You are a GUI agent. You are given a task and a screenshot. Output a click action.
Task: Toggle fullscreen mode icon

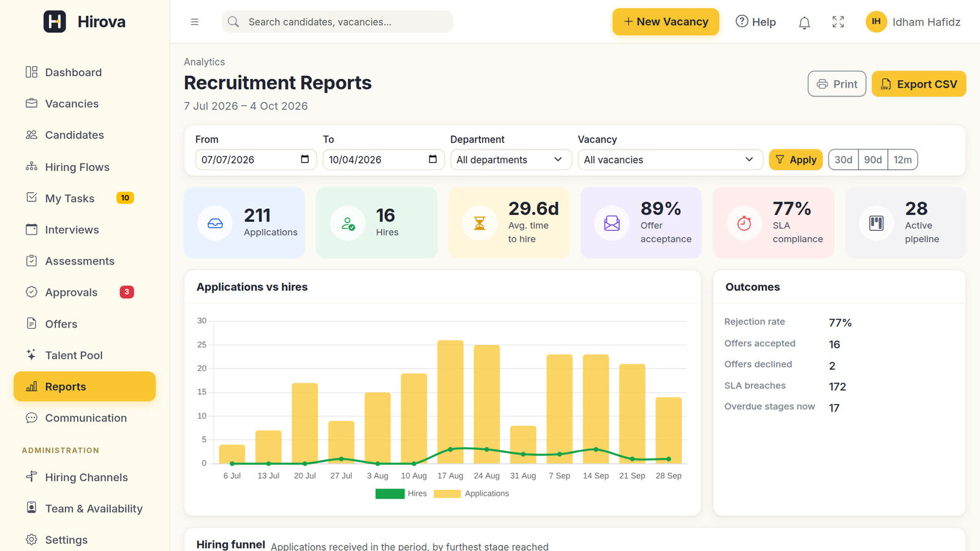click(838, 22)
